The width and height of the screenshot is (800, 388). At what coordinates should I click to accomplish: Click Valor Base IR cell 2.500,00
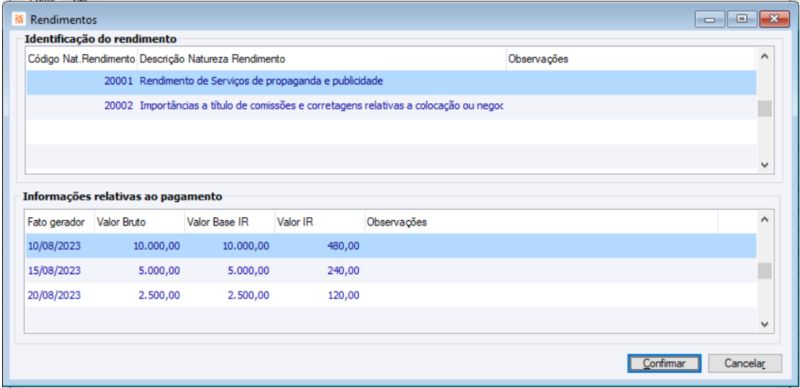point(229,295)
